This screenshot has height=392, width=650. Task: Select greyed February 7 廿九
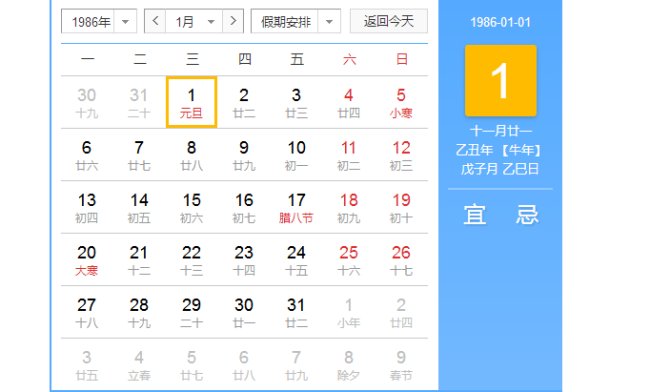pos(296,365)
